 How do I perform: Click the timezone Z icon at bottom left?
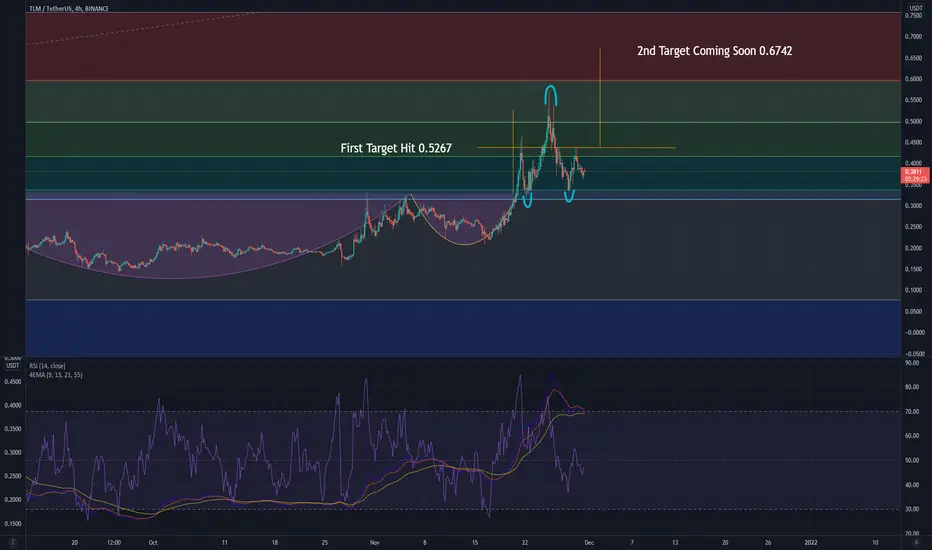coord(12,542)
